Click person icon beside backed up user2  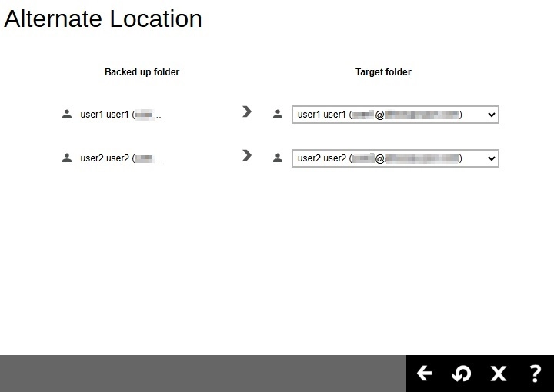(x=67, y=158)
